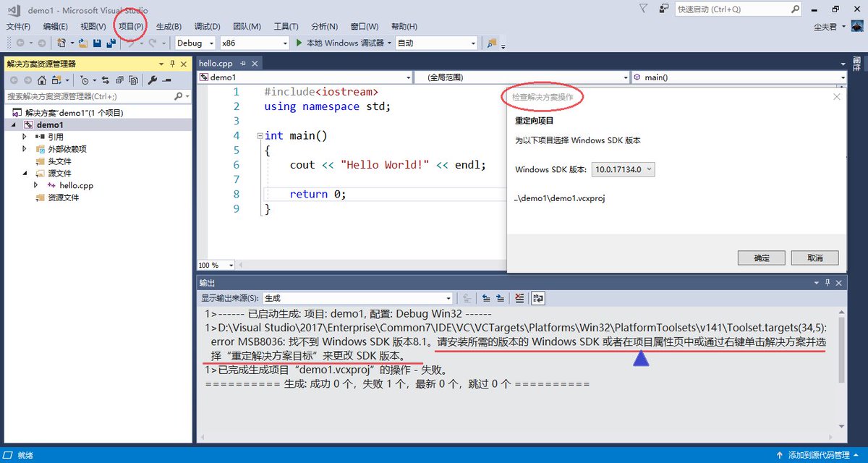868x463 pixels.
Task: Click 确定 in the retarget dialog
Action: pyautogui.click(x=761, y=258)
